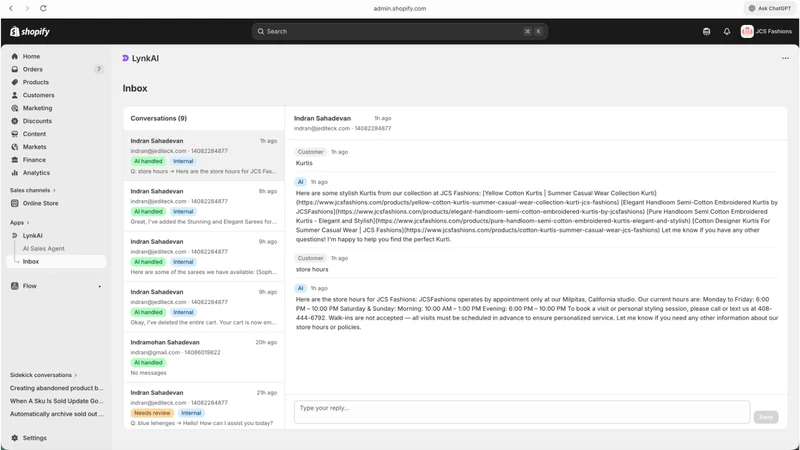Open the store switcher icon in top bar

click(x=706, y=32)
